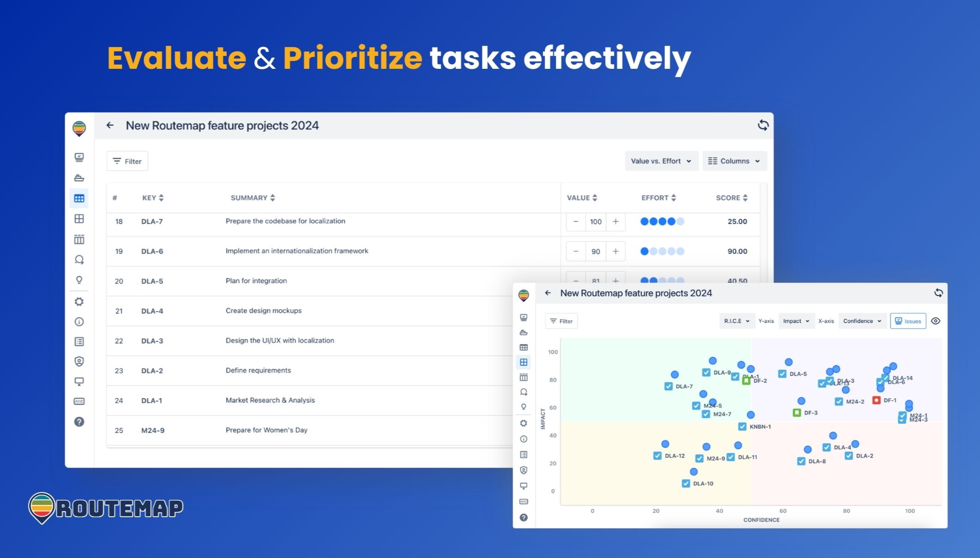
Task: Click the sync refresh icon in the large window header
Action: [763, 125]
